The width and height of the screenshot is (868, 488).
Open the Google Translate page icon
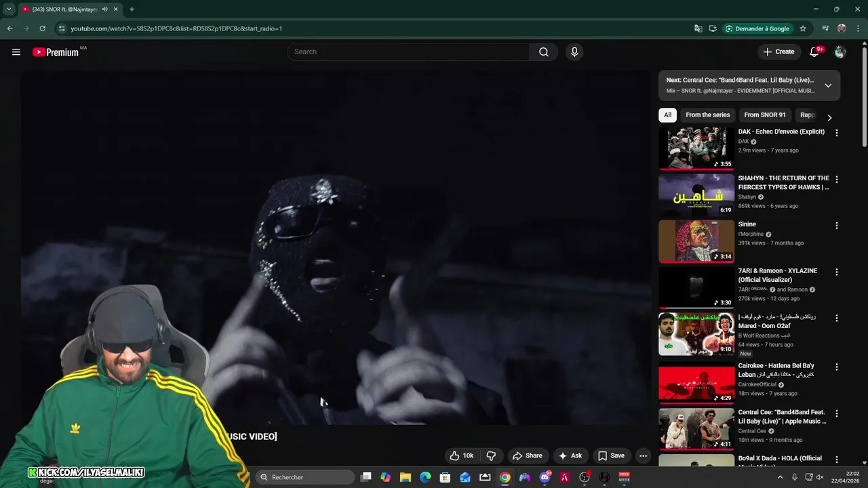tap(698, 28)
